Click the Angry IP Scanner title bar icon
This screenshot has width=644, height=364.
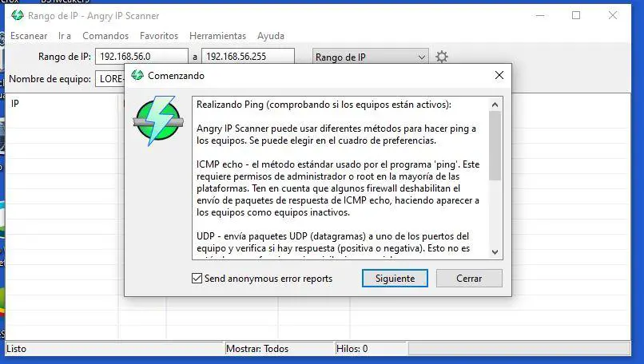point(18,15)
